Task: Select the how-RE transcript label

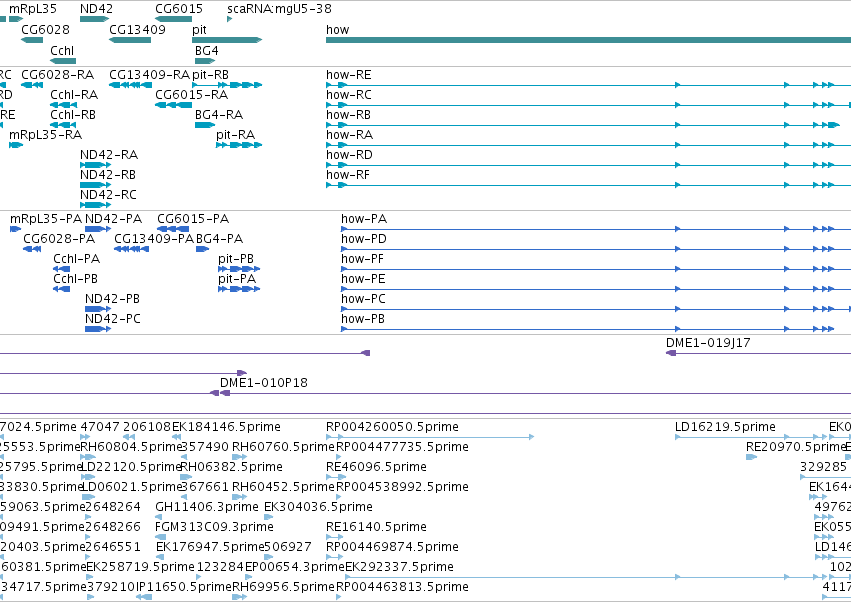Action: tap(349, 74)
